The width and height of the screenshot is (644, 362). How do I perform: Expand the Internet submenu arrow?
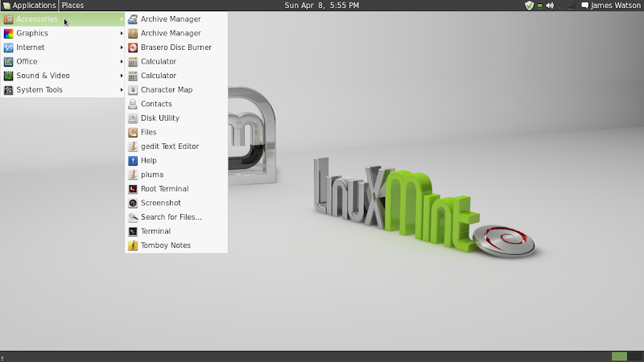coord(122,47)
